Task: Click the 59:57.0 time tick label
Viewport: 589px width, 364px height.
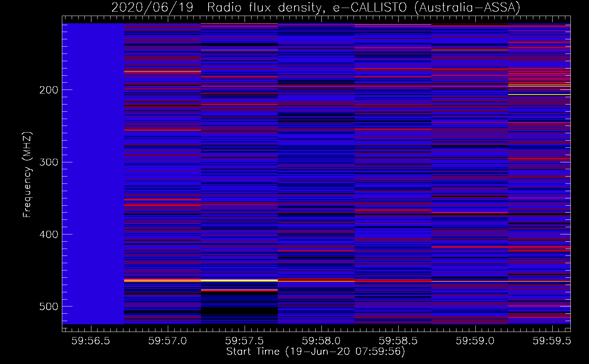Action: point(167,341)
